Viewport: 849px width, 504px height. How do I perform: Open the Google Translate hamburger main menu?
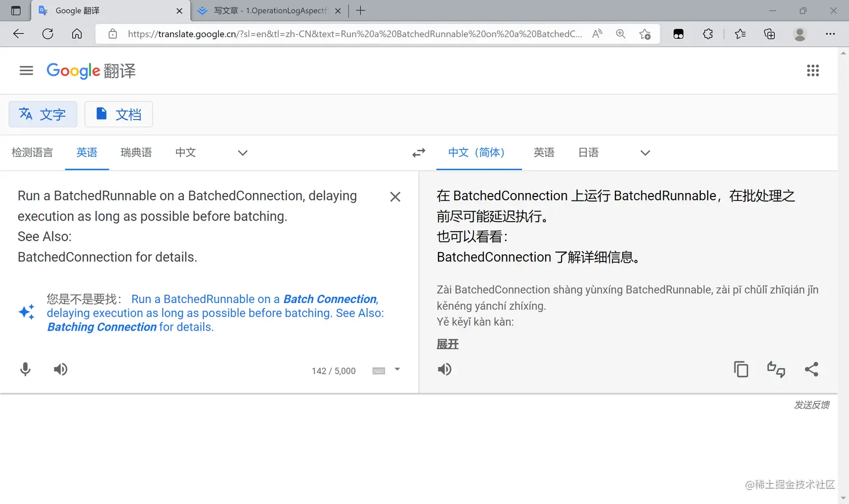click(x=26, y=71)
